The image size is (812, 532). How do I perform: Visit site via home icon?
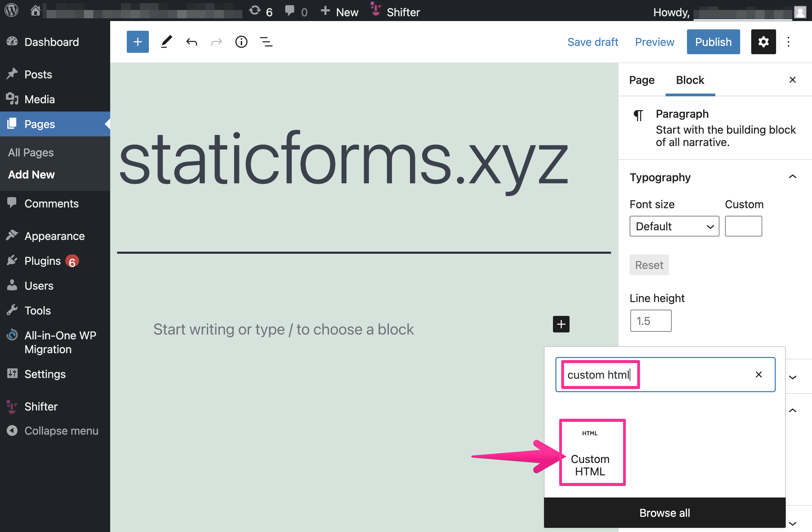coord(35,11)
